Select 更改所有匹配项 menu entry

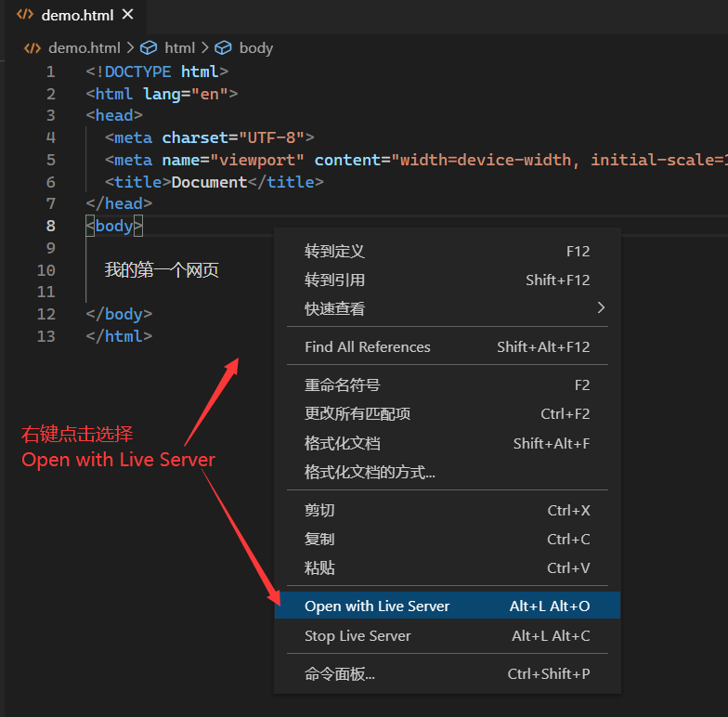pyautogui.click(x=357, y=414)
